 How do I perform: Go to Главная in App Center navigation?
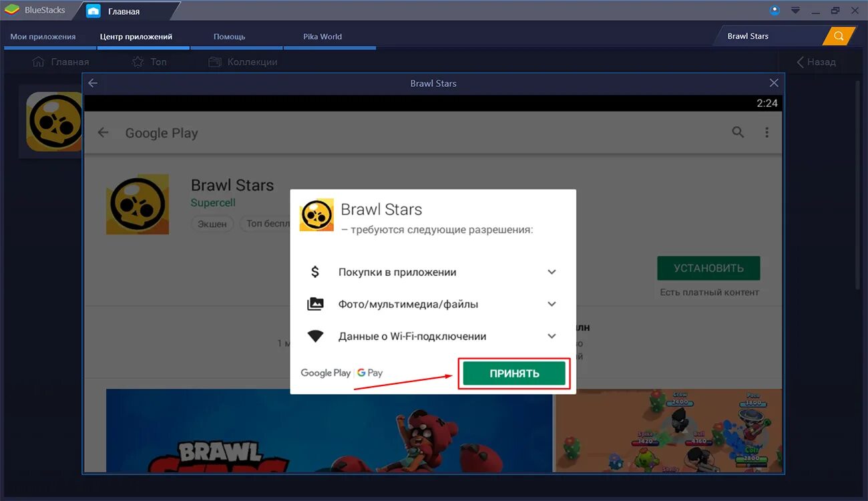(60, 61)
